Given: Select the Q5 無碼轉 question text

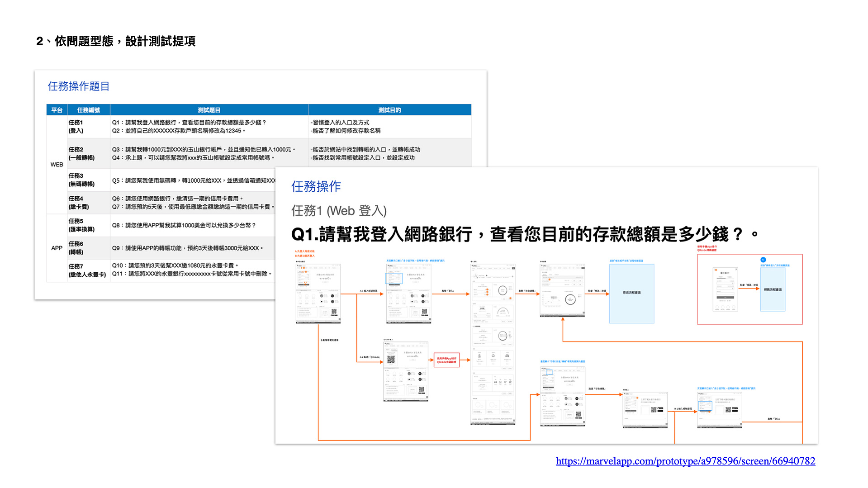Looking at the screenshot, I should pos(194,180).
